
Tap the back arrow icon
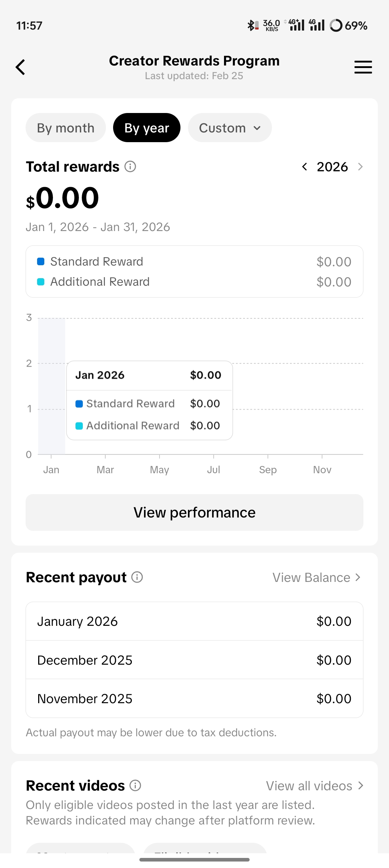point(21,67)
